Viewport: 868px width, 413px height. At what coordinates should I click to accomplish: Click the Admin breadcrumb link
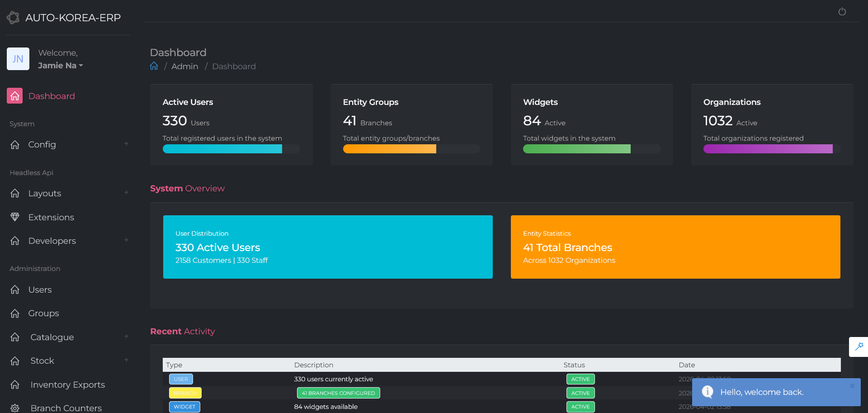(184, 66)
